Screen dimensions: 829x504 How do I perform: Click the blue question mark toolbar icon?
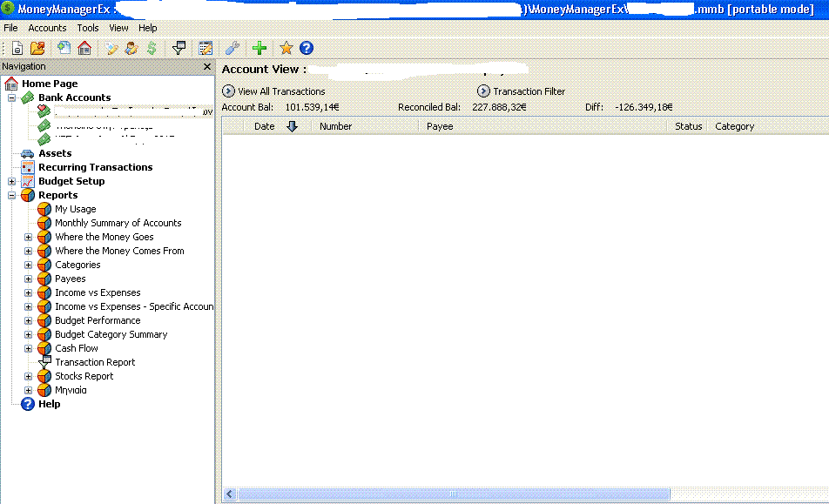point(307,48)
